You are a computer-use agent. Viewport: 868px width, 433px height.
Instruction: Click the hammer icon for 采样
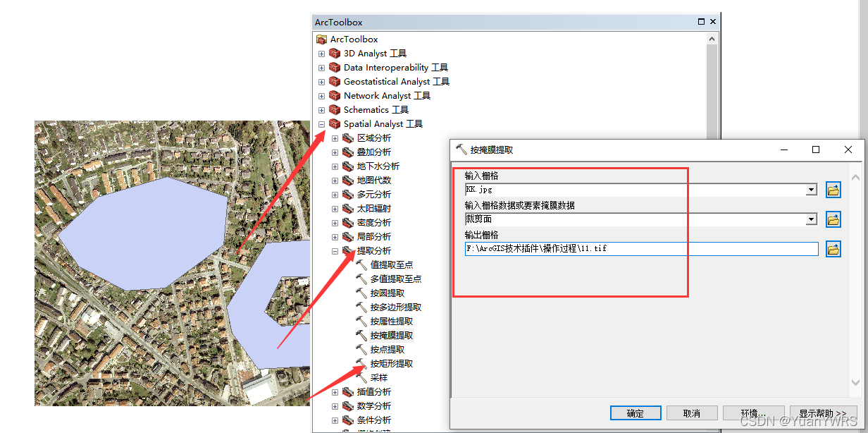tap(361, 378)
